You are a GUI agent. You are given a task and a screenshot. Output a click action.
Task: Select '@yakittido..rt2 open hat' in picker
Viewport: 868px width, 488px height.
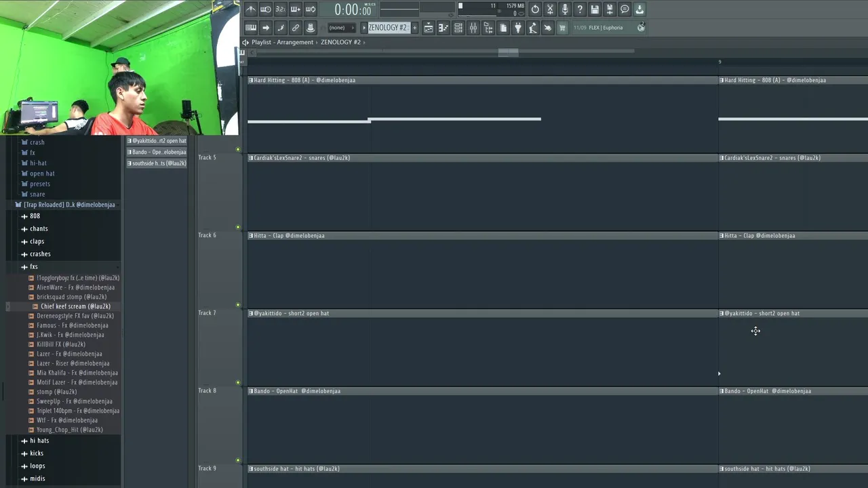[x=157, y=141]
